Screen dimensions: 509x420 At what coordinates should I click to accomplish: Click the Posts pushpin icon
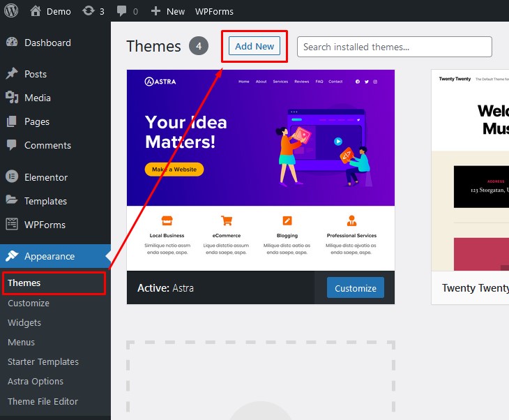click(12, 73)
